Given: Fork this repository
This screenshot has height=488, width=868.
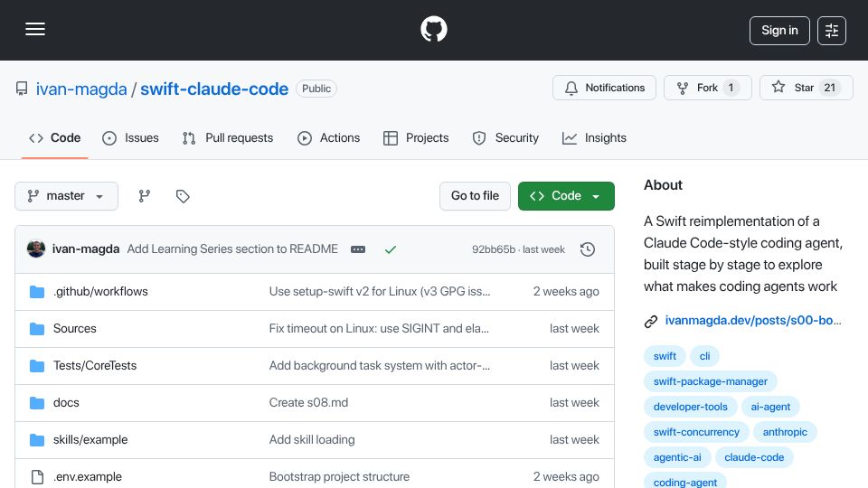Looking at the screenshot, I should [707, 88].
